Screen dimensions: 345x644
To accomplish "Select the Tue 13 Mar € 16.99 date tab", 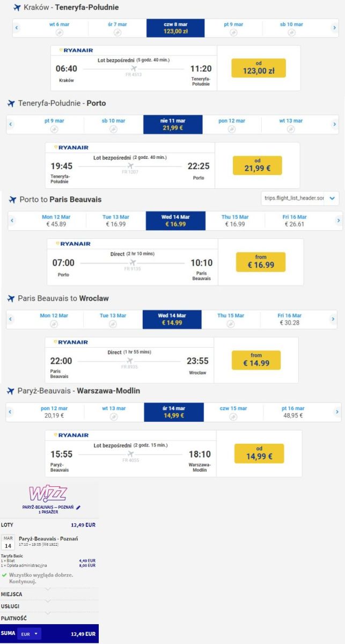I will click(114, 221).
